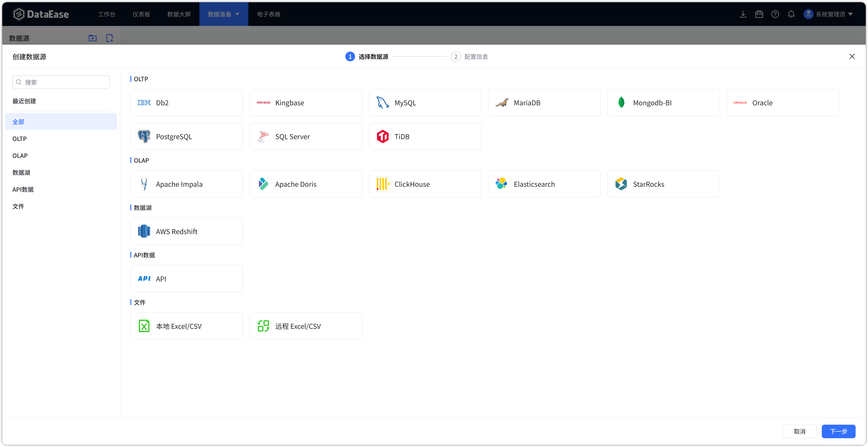Image resolution: width=868 pixels, height=447 pixels.
Task: Select the 本地 Excel/CSV file source
Action: pyautogui.click(x=186, y=326)
